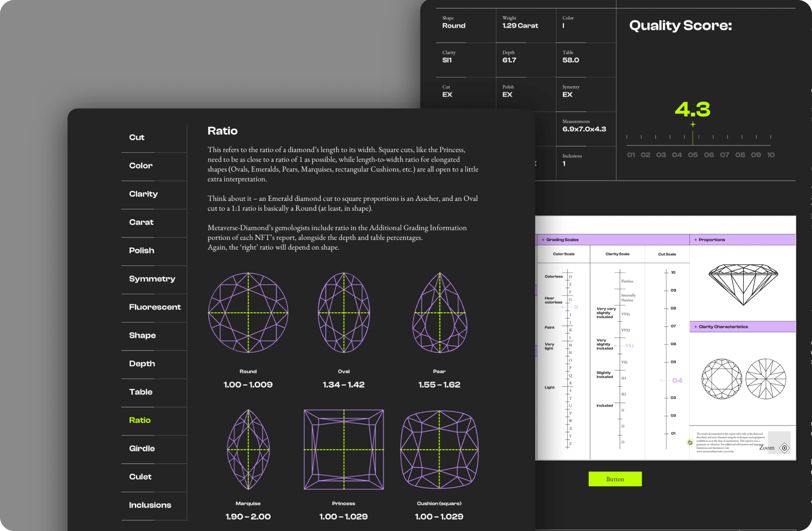812x531 pixels.
Task: Open the Cut menu item
Action: click(x=137, y=137)
